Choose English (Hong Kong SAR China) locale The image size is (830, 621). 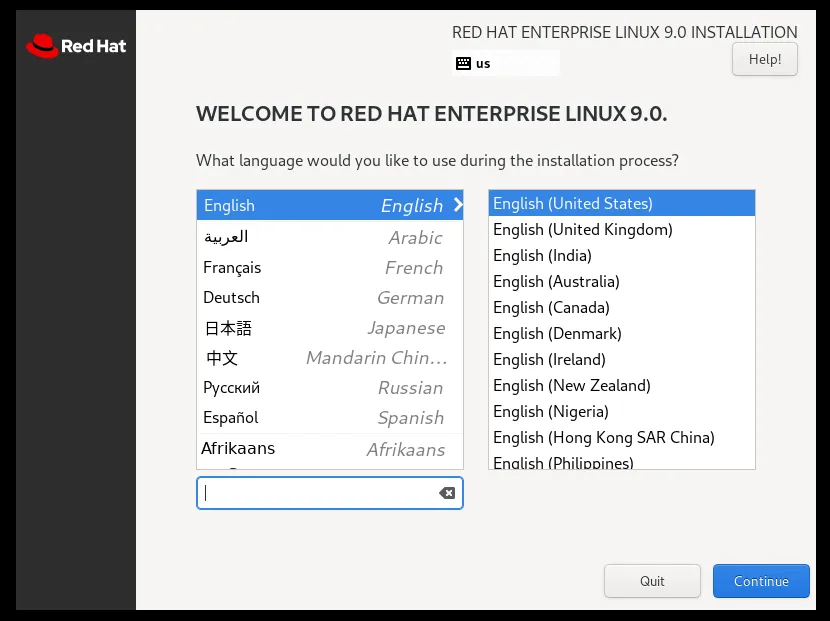point(621,437)
